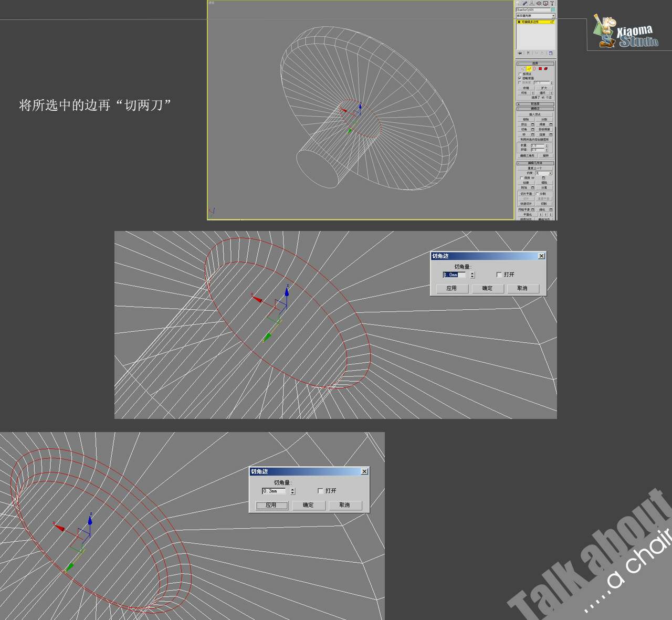
Task: Click 确定 in the 0.3mm chamfer dialog
Action: coord(308,505)
